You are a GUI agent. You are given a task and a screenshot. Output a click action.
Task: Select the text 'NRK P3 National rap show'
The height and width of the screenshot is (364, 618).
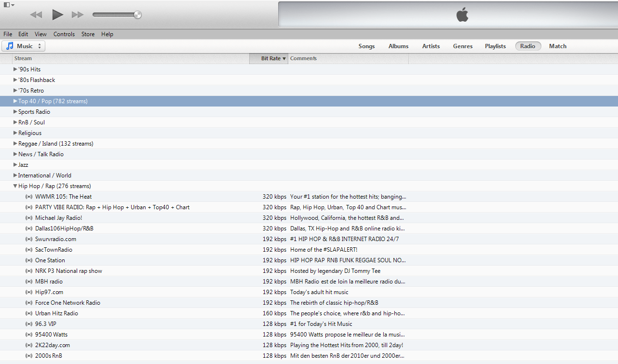(68, 271)
